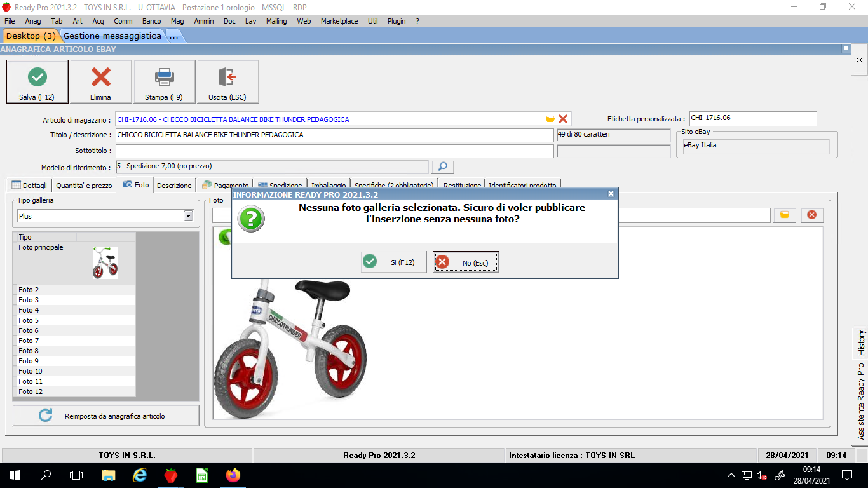Select the Foto 3 row
The image size is (868, 488).
tap(74, 300)
